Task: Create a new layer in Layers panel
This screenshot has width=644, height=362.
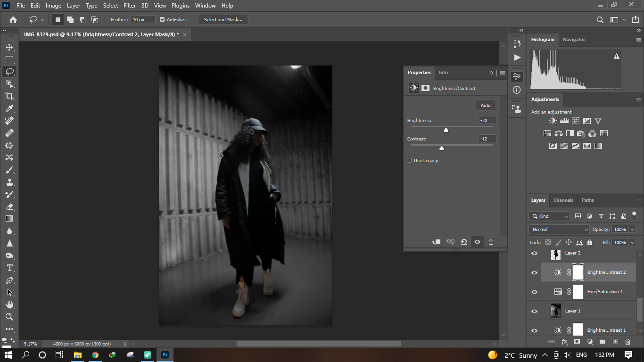Action: pos(615,342)
